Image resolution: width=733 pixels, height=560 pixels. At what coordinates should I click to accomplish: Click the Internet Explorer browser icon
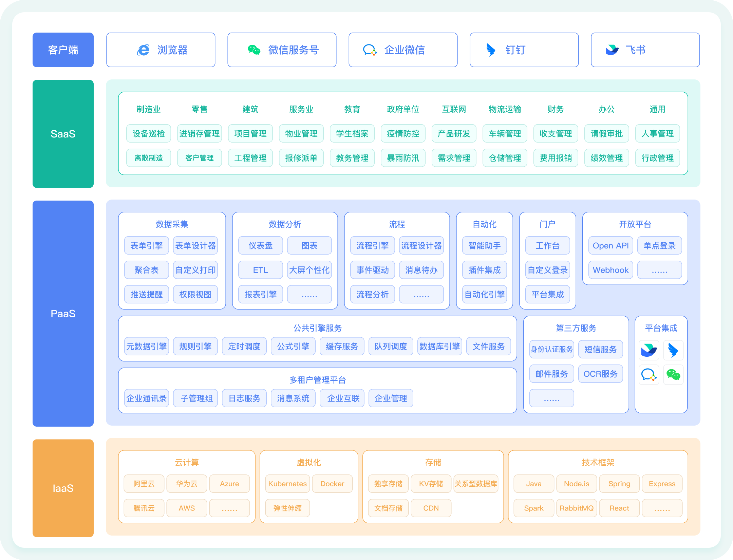[143, 50]
